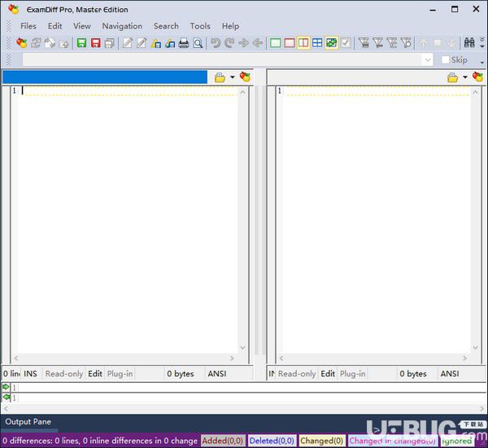This screenshot has width=488, height=448.
Task: Open file using right pane folder icon
Action: point(452,77)
